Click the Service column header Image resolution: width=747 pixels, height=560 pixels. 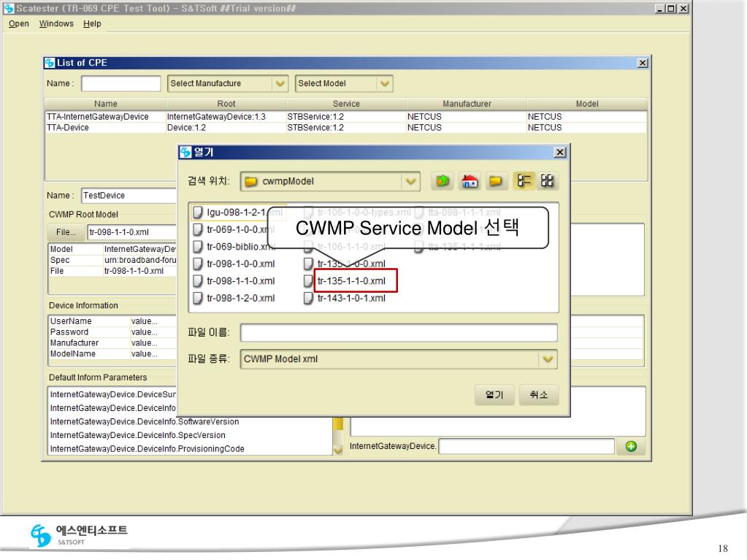tap(346, 104)
